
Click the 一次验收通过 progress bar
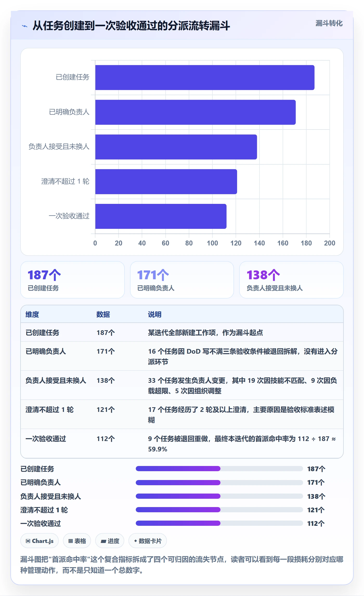(219, 523)
